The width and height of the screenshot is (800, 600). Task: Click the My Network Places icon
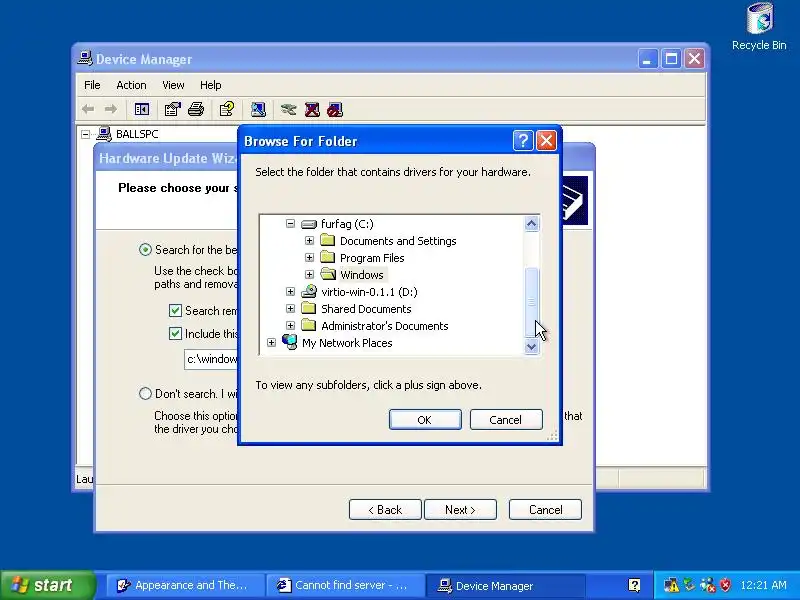click(290, 342)
